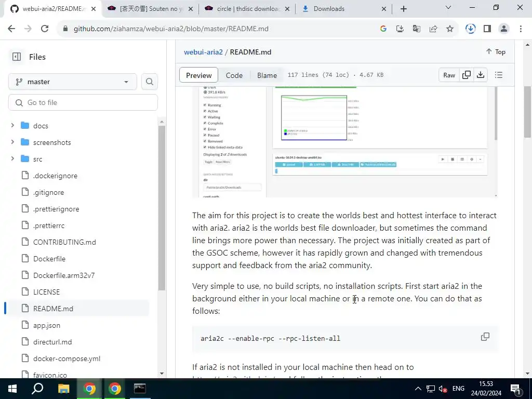Open File Explorer from taskbar

[63, 389]
